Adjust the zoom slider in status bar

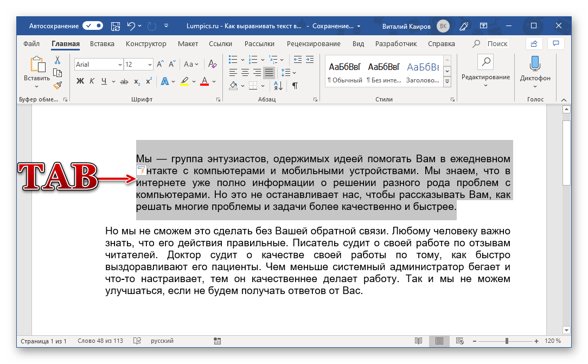(x=507, y=341)
